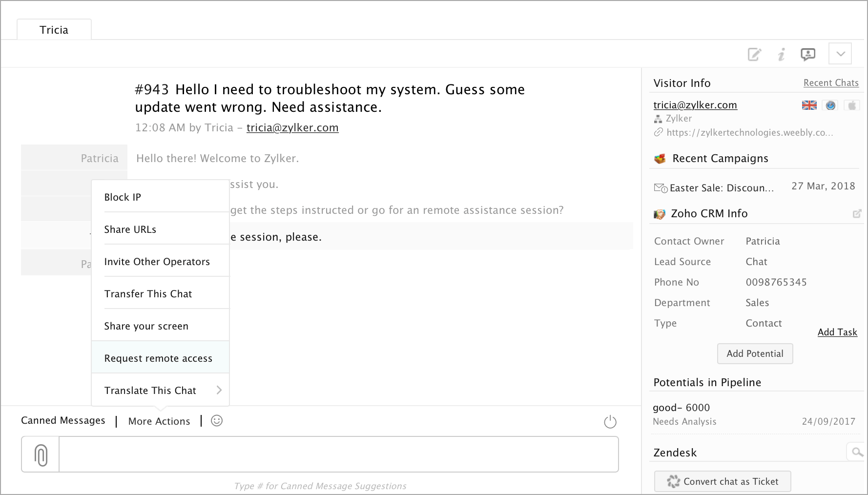Click the Potentials in Pipeline heading
The image size is (868, 495).
coord(707,382)
